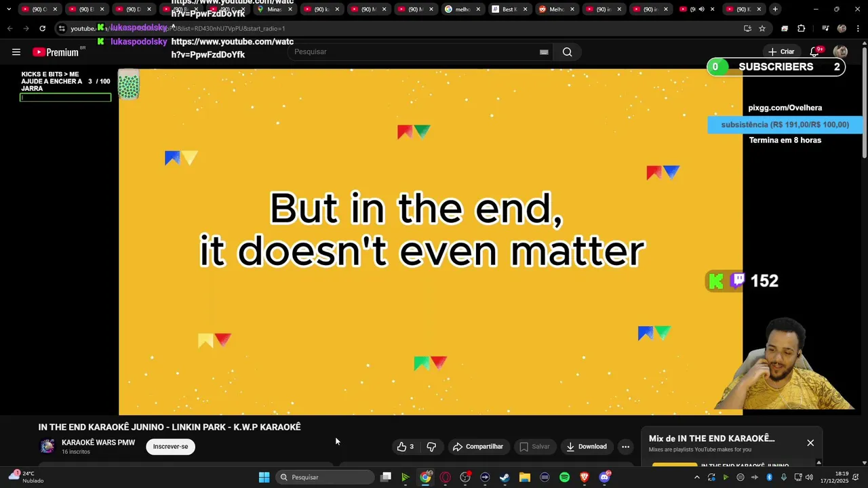The width and height of the screenshot is (868, 488).
Task: Go back with the browser back arrow
Action: (9, 28)
